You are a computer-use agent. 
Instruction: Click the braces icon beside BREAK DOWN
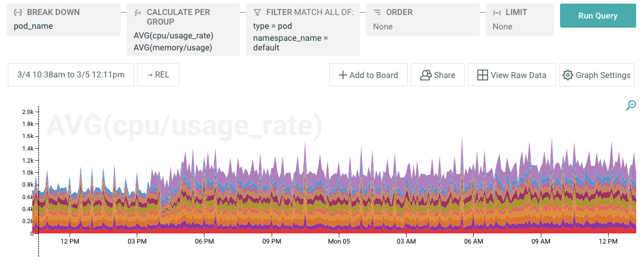tap(18, 12)
